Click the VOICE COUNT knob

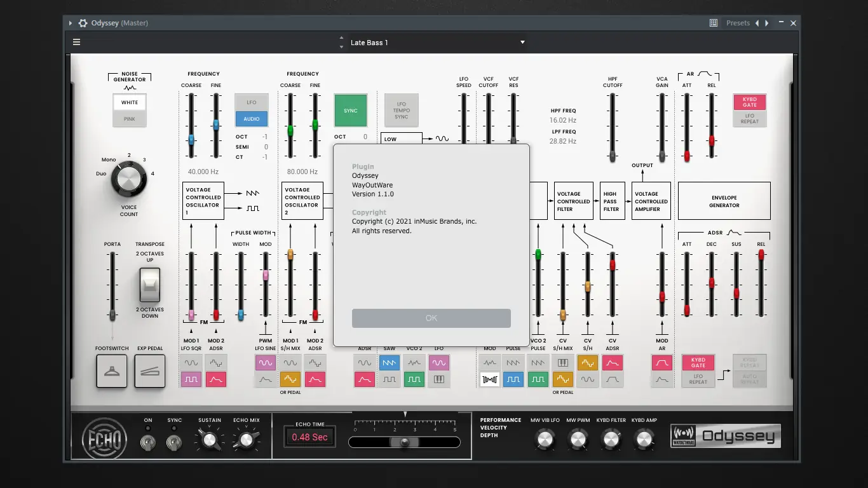coord(129,179)
